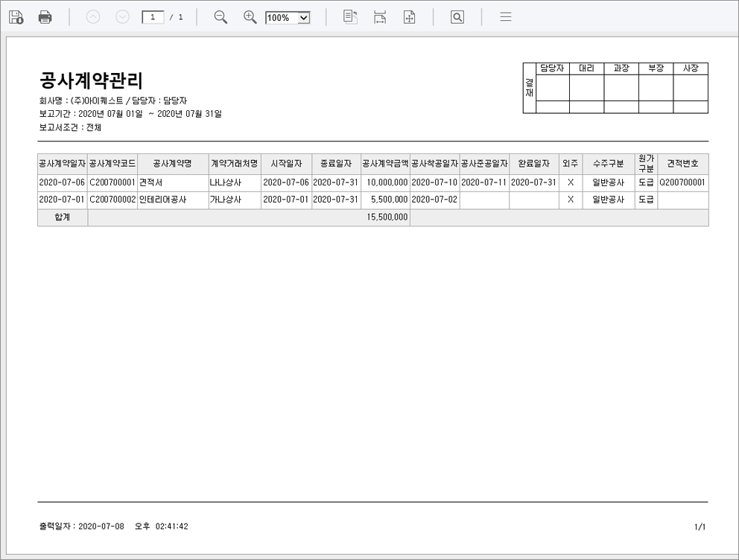Click the 종료일자 column header

[336, 164]
